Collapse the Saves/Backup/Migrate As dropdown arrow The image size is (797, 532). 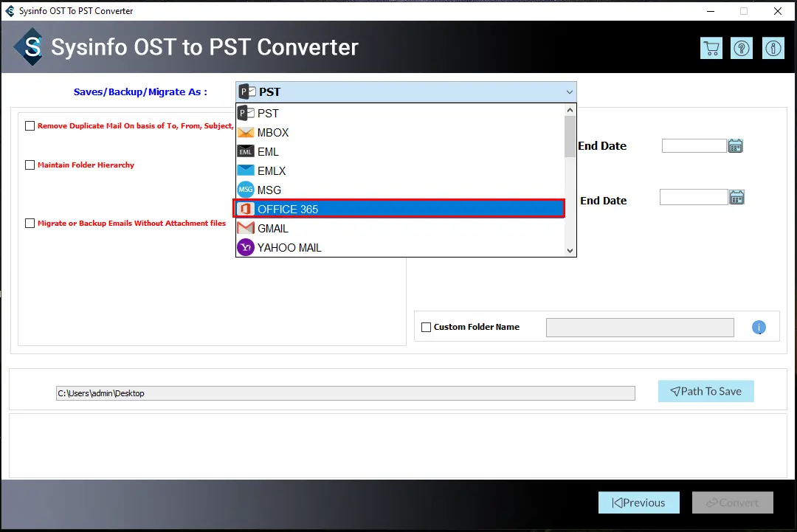click(x=569, y=92)
